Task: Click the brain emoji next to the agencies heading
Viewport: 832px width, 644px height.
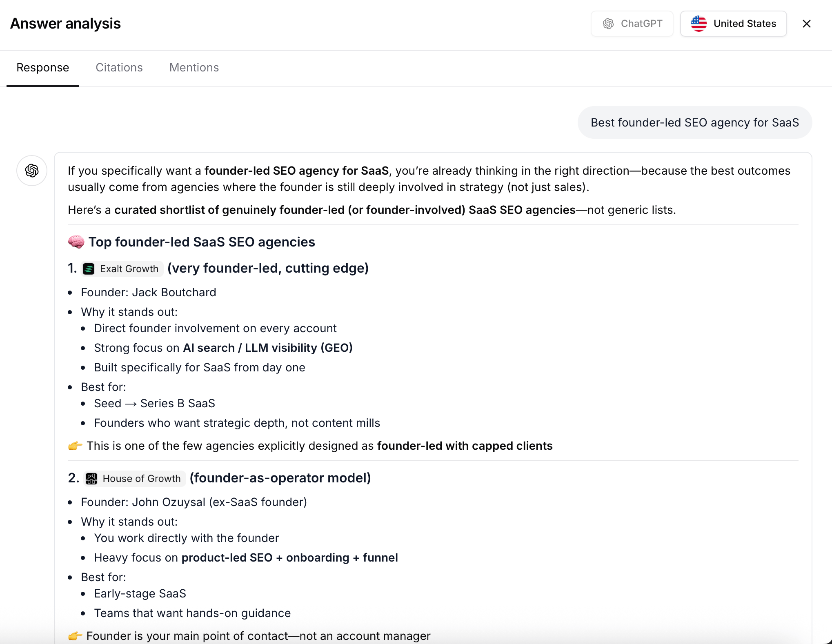Action: pos(76,241)
